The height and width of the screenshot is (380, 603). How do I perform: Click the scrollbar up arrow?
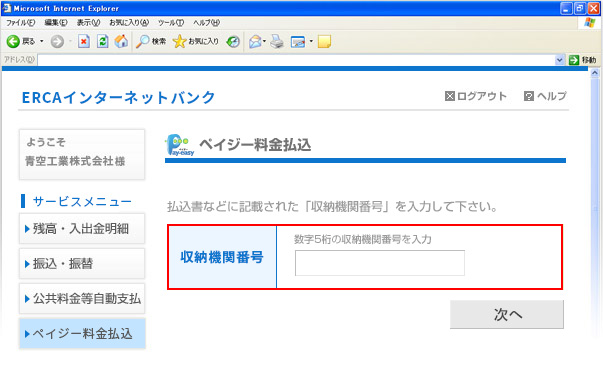[x=595, y=73]
